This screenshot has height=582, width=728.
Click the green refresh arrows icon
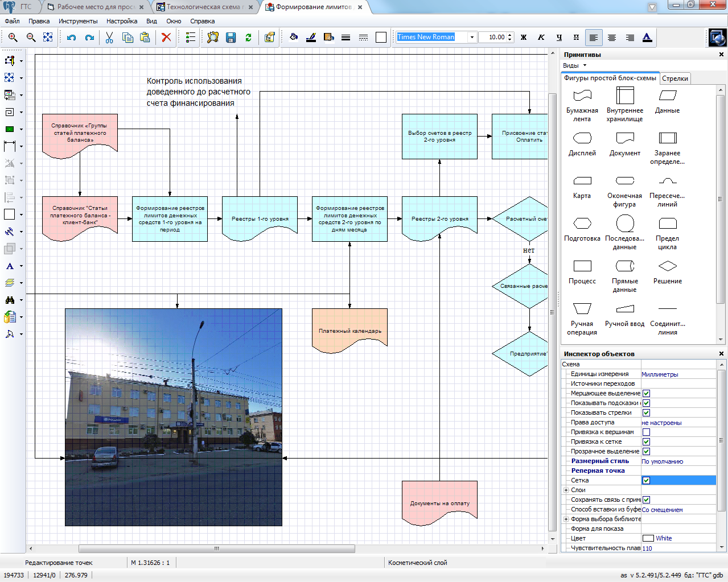(x=248, y=38)
